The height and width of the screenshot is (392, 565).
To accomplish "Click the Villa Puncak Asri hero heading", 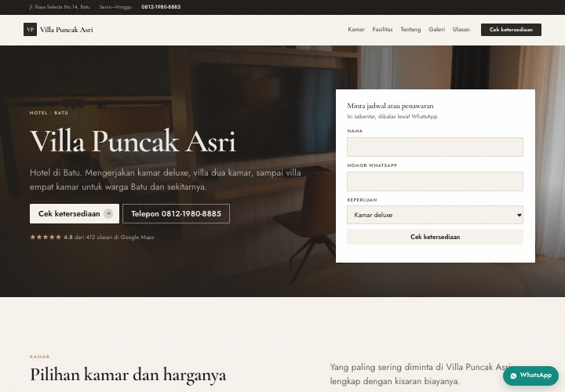I will tap(133, 141).
